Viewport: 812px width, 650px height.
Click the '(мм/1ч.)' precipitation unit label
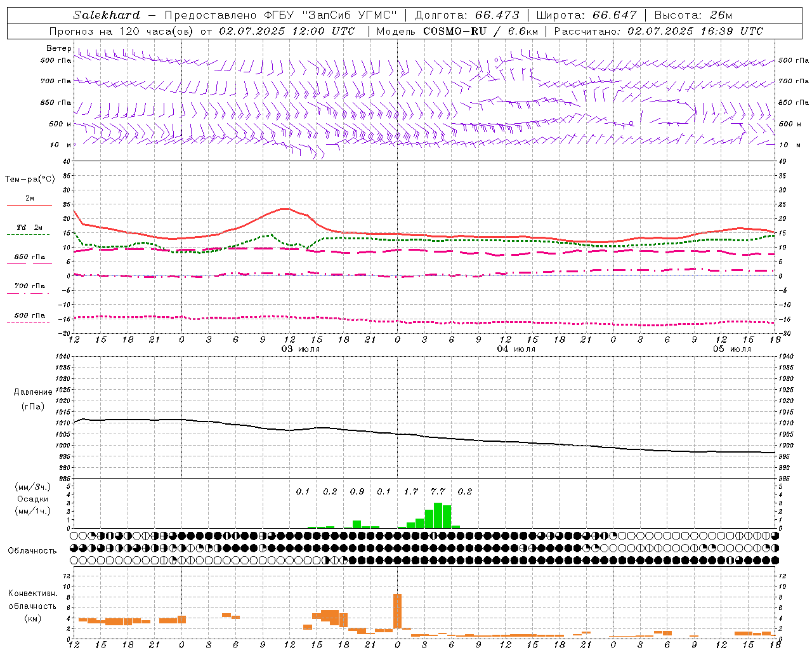pos(33,511)
